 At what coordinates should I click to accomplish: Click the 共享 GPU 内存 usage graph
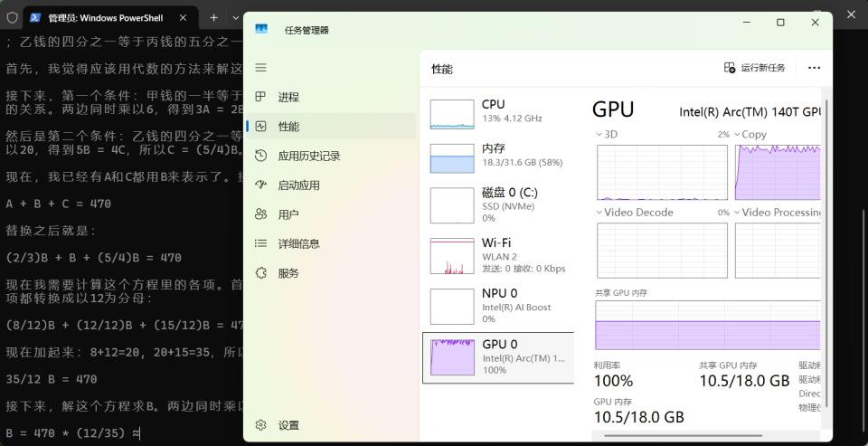tap(707, 325)
